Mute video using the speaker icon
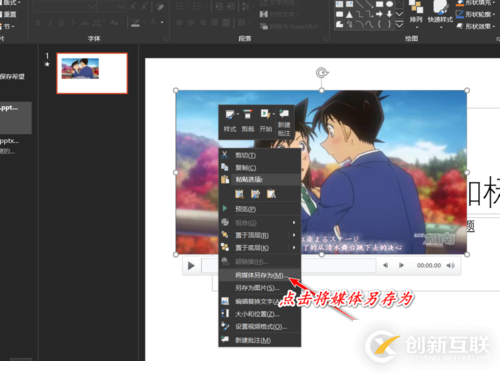Image resolution: width=500 pixels, height=375 pixels. point(450,265)
